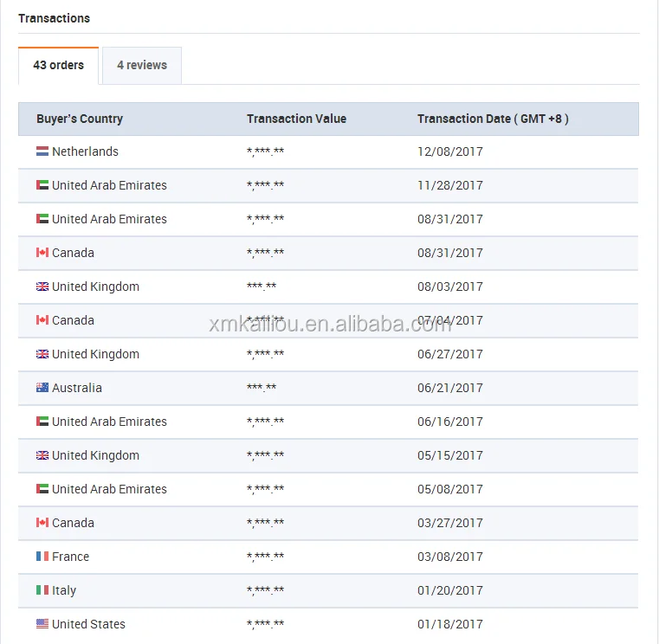The height and width of the screenshot is (644, 659).
Task: Click the Netherlands flag icon
Action: coord(42,151)
